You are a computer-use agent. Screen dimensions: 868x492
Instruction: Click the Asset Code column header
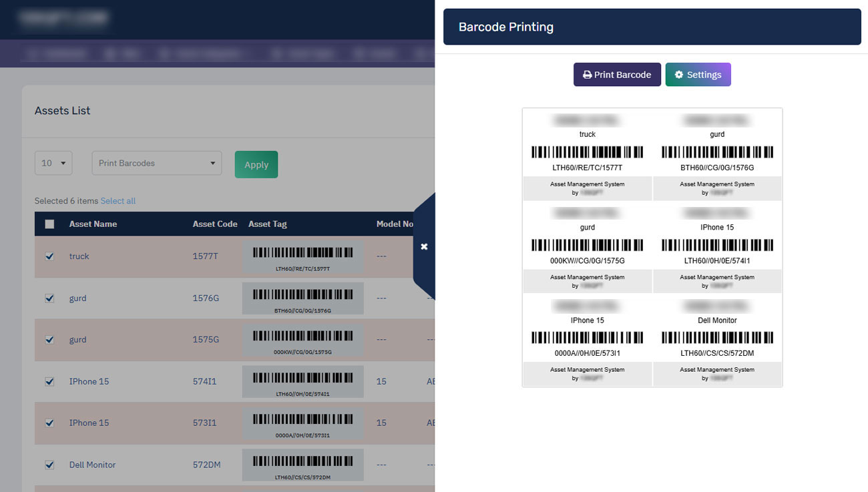tap(215, 224)
